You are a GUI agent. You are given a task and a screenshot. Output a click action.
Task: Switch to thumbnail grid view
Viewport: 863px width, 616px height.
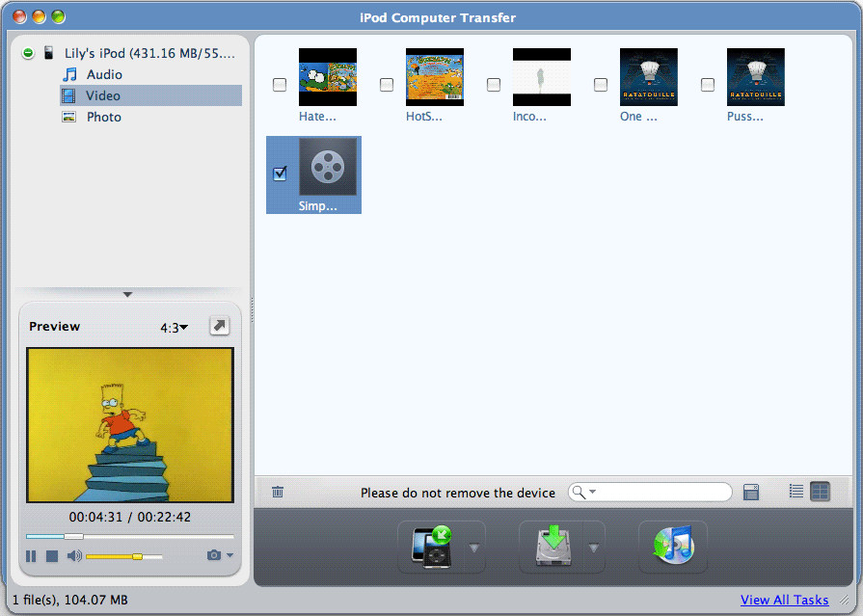coord(820,491)
